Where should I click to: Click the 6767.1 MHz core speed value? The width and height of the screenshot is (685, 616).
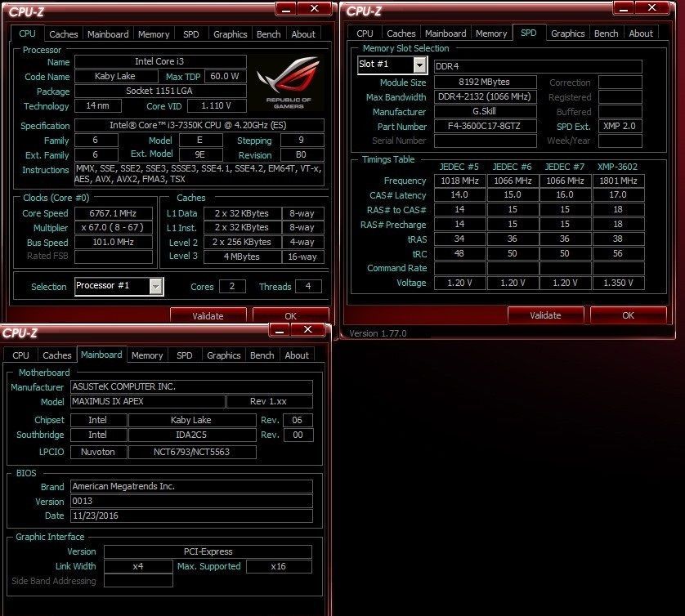point(113,213)
